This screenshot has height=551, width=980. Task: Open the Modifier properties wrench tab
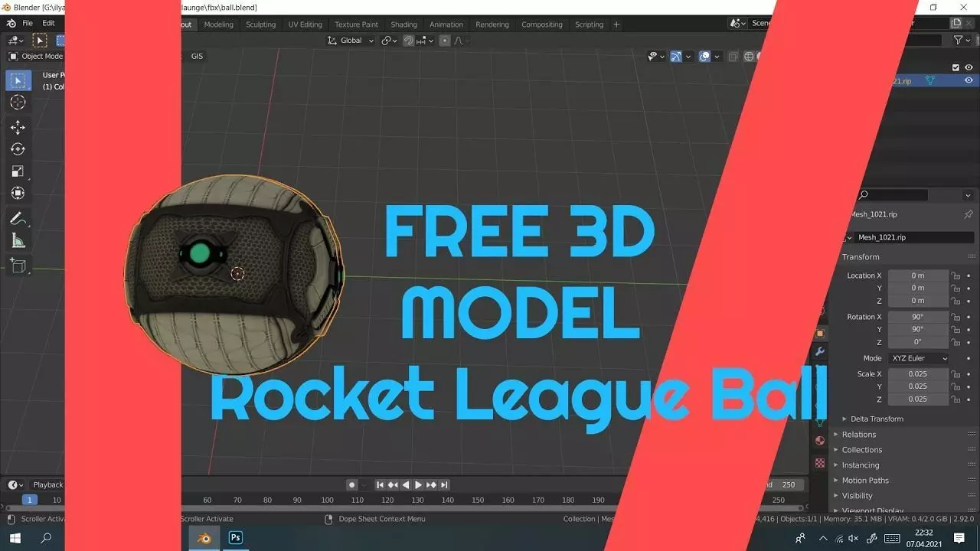point(820,352)
